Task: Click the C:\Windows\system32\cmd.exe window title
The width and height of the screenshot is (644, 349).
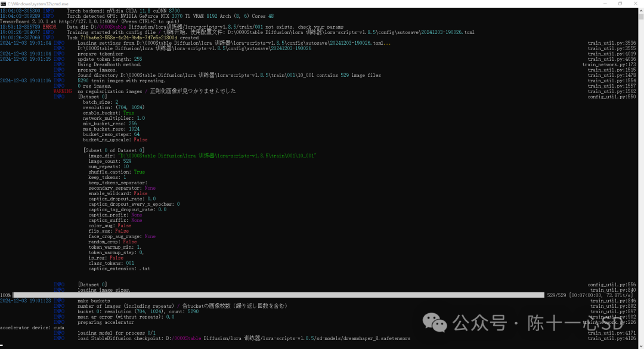Action: (38, 4)
